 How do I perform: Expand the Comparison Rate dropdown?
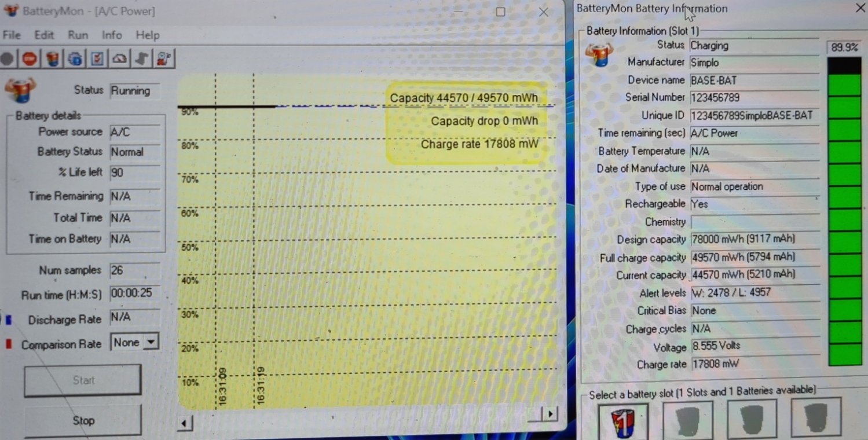(x=151, y=342)
